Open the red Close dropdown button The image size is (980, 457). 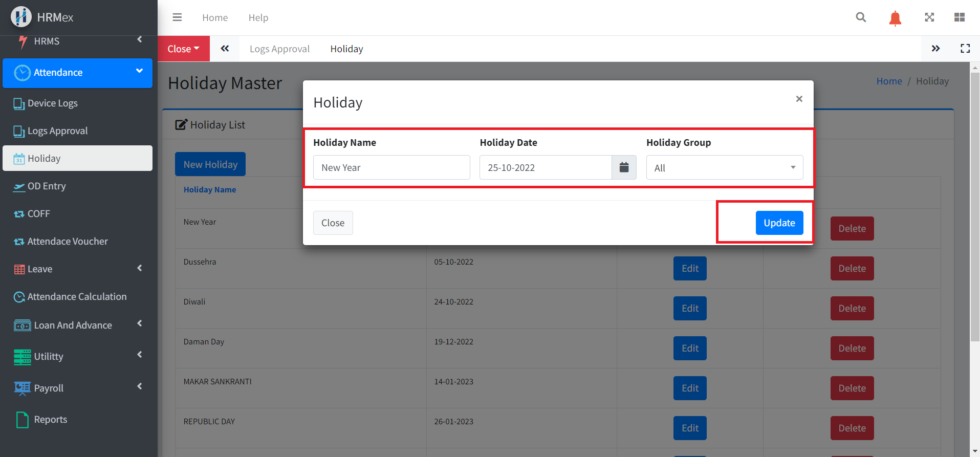183,49
